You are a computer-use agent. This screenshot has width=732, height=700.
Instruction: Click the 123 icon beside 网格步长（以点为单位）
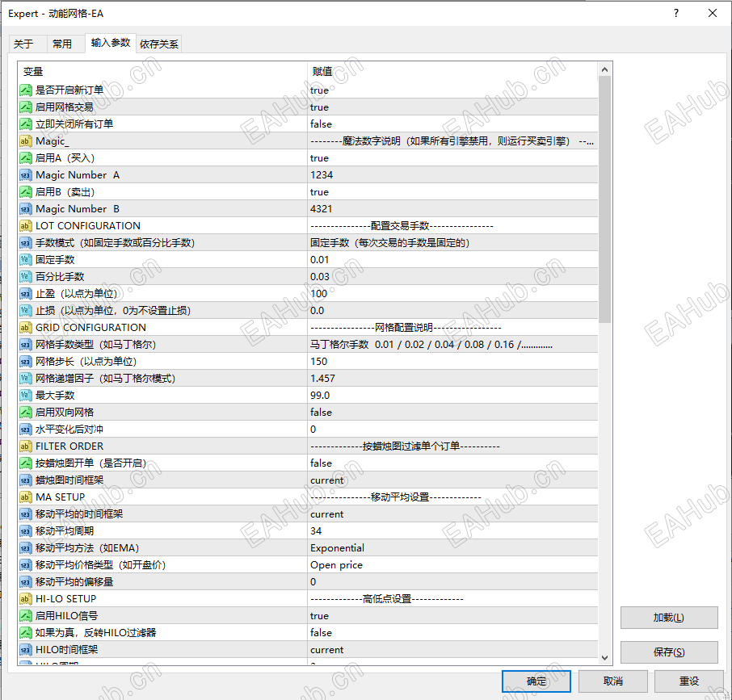point(25,361)
